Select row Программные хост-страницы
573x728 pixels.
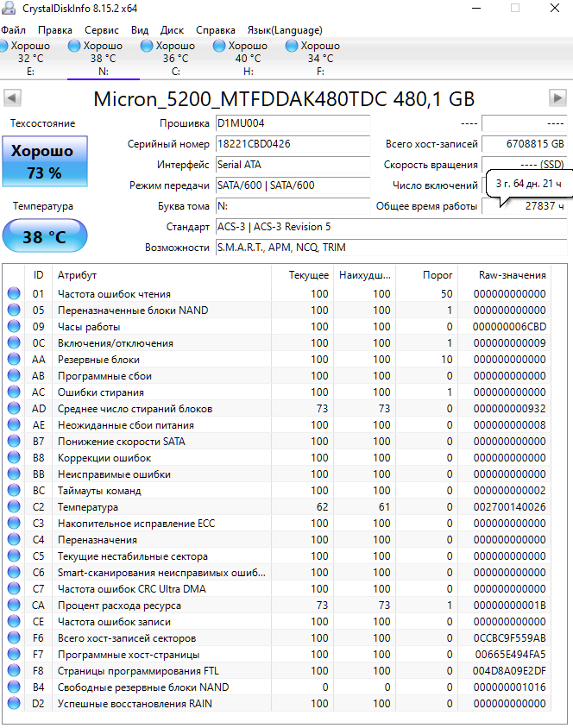[x=278, y=654]
